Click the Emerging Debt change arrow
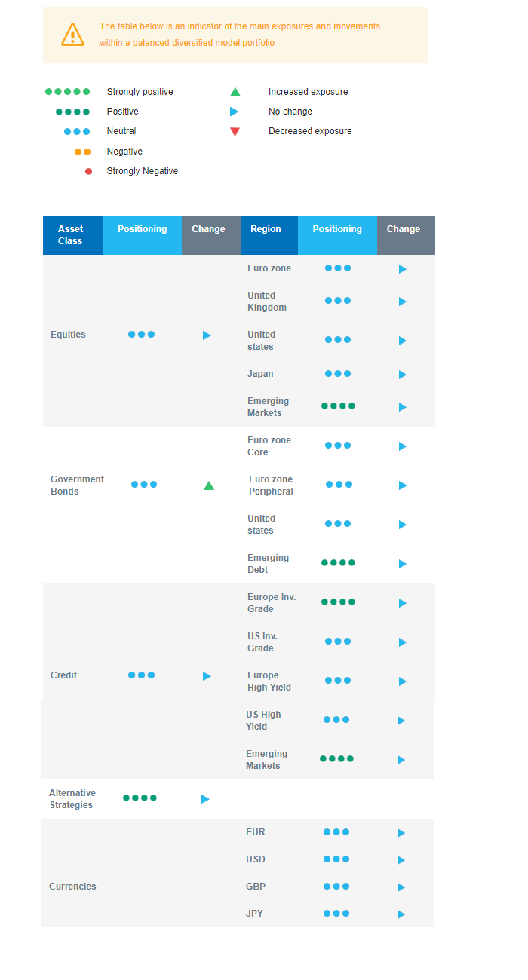This screenshot has height=980, width=528. pos(402,564)
